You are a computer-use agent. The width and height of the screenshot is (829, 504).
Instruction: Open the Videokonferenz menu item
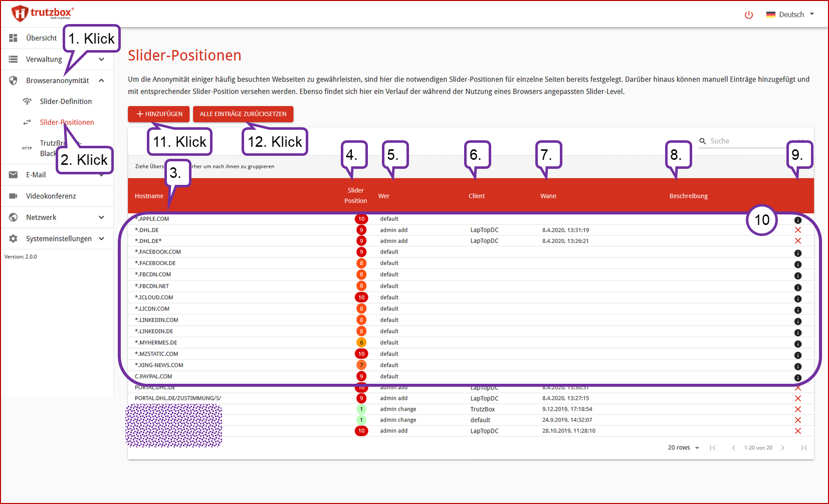coord(51,196)
